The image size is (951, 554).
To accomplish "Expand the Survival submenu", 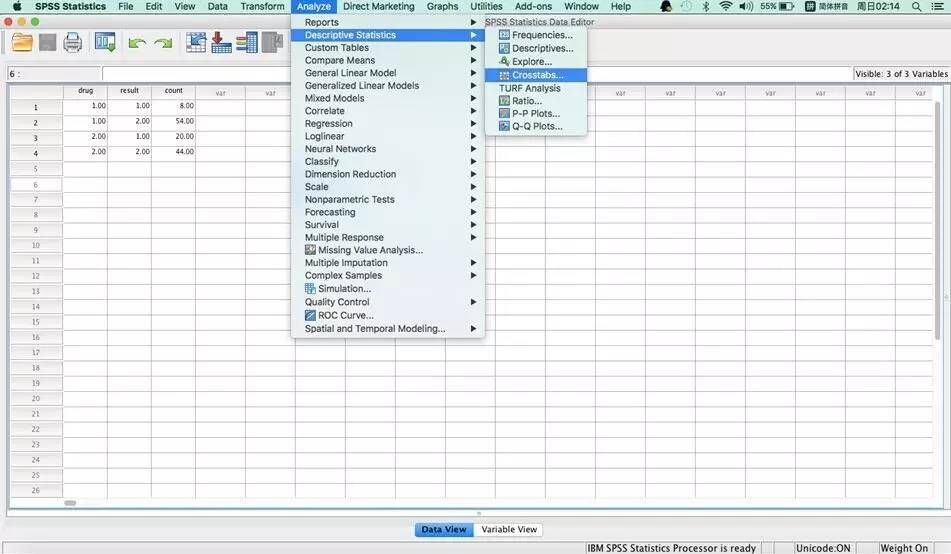I will 388,225.
